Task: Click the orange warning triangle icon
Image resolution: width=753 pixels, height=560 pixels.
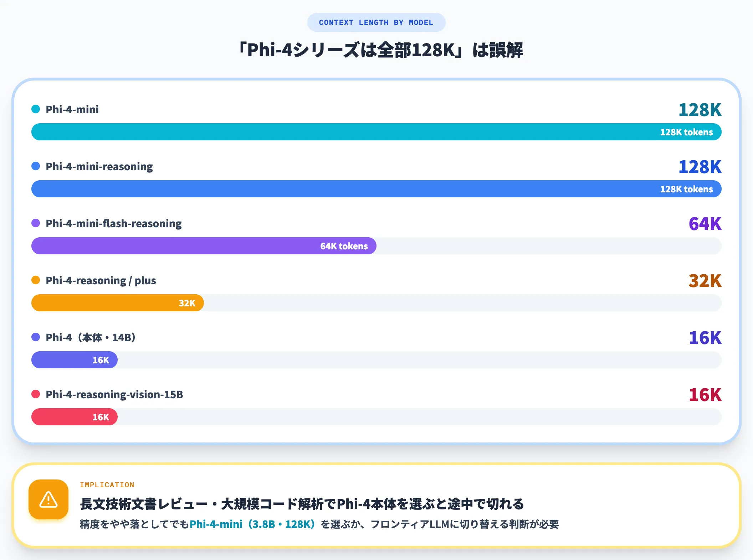Action: point(48,499)
